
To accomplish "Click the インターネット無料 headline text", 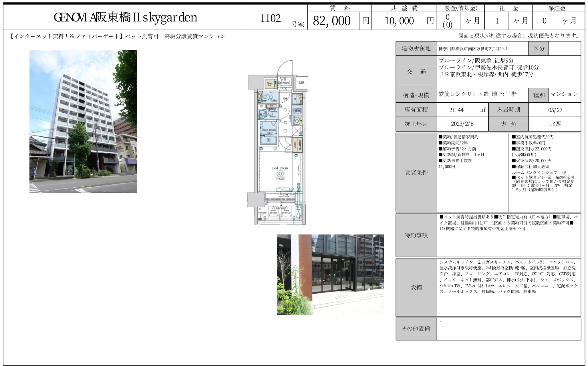I will (x=118, y=36).
